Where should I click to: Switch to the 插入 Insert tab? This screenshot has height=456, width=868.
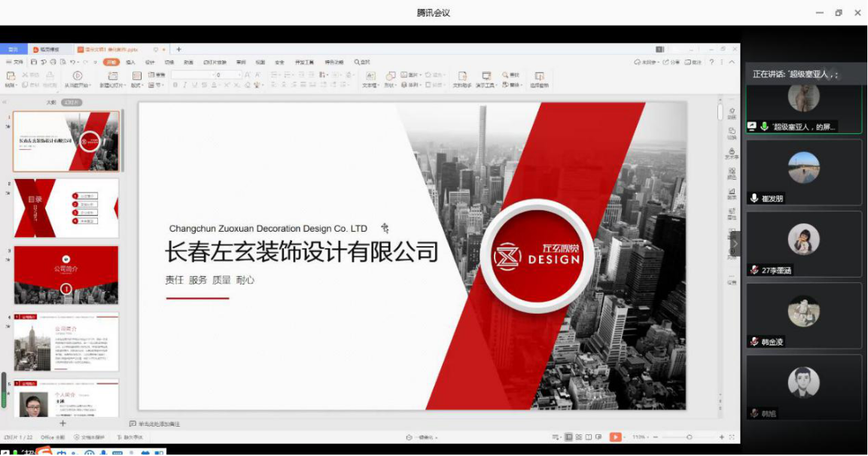coord(131,62)
